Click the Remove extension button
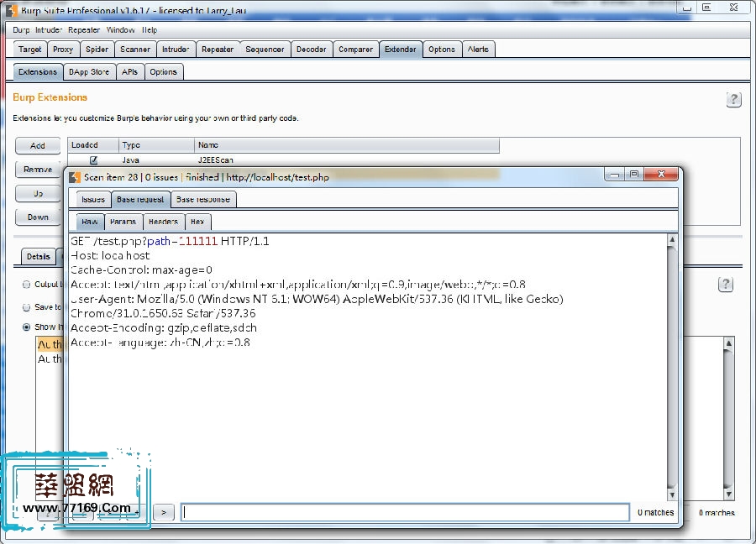Image resolution: width=756 pixels, height=544 pixels. tap(38, 170)
